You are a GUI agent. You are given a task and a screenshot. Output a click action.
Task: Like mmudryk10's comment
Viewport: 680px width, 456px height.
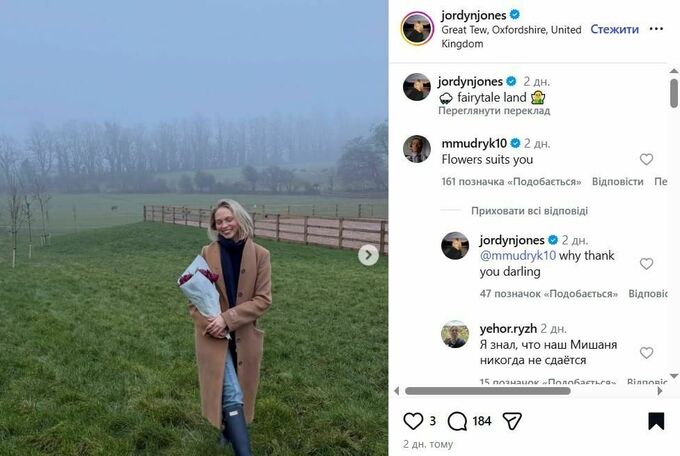point(646,159)
